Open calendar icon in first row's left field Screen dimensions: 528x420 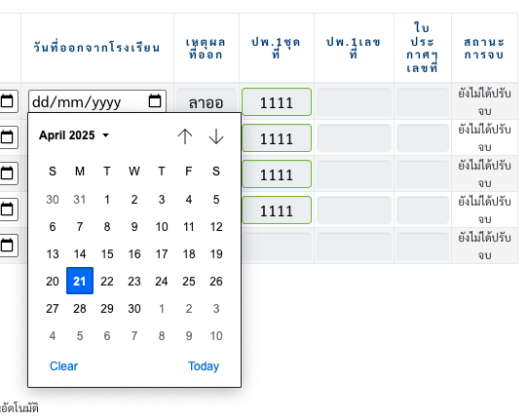tap(7, 101)
